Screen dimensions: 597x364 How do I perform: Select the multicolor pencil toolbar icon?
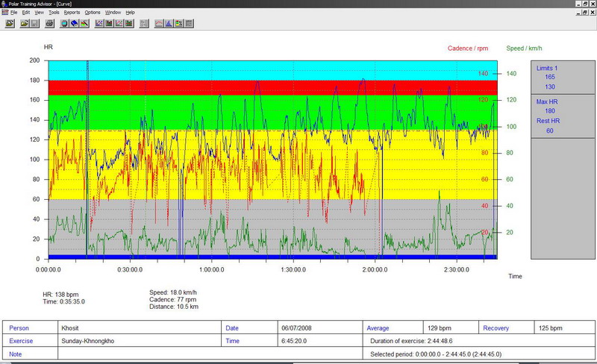(x=84, y=23)
